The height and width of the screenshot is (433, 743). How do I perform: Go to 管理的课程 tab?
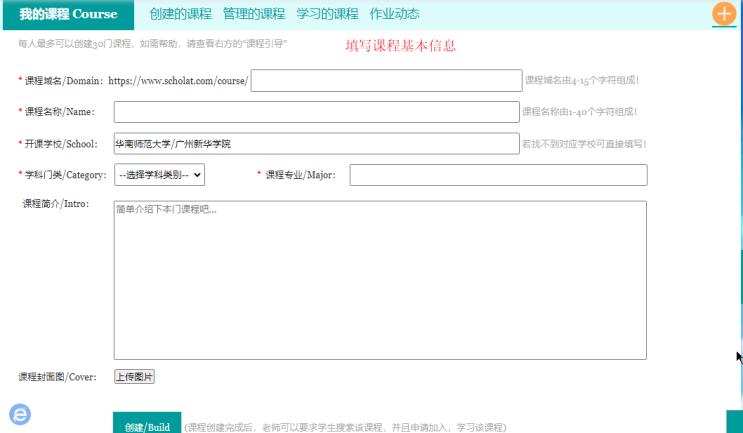pos(253,14)
